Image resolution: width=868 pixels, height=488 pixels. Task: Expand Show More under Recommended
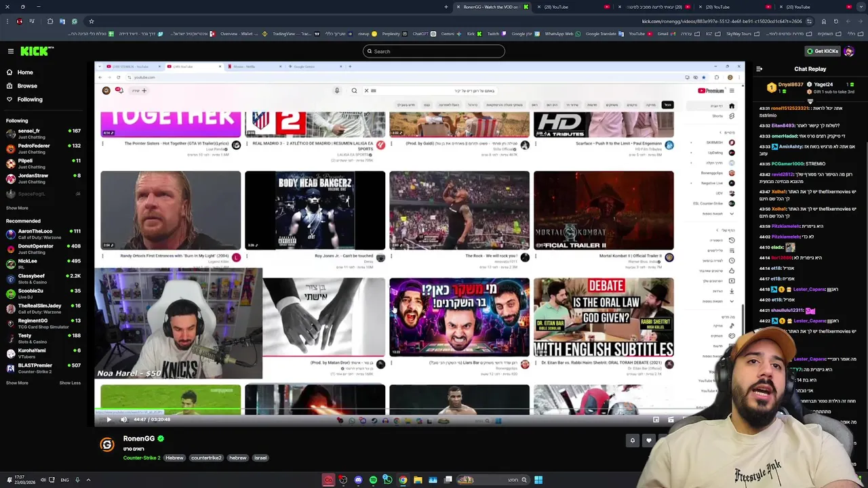pos(17,383)
